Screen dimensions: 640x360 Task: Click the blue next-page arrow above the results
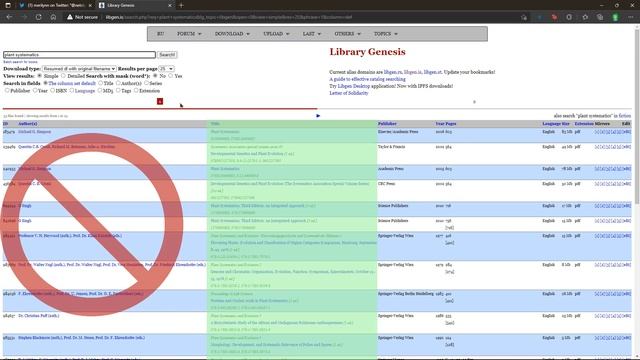point(318,116)
